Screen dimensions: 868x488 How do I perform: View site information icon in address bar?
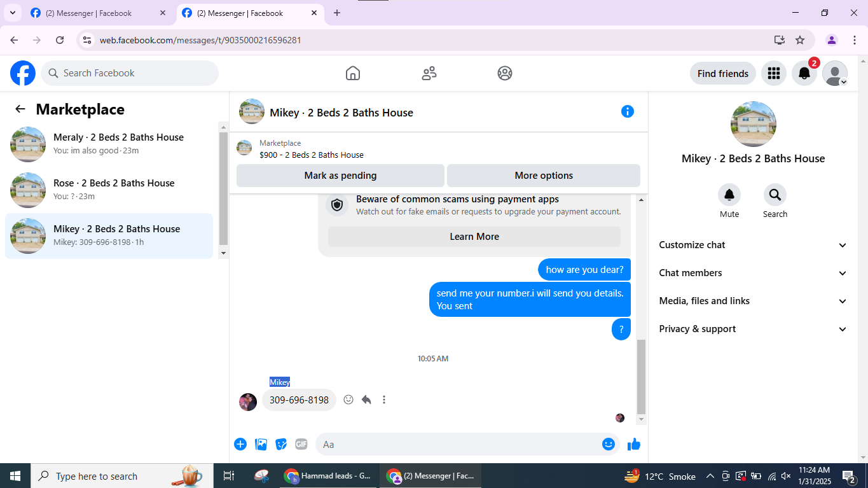pos(88,40)
